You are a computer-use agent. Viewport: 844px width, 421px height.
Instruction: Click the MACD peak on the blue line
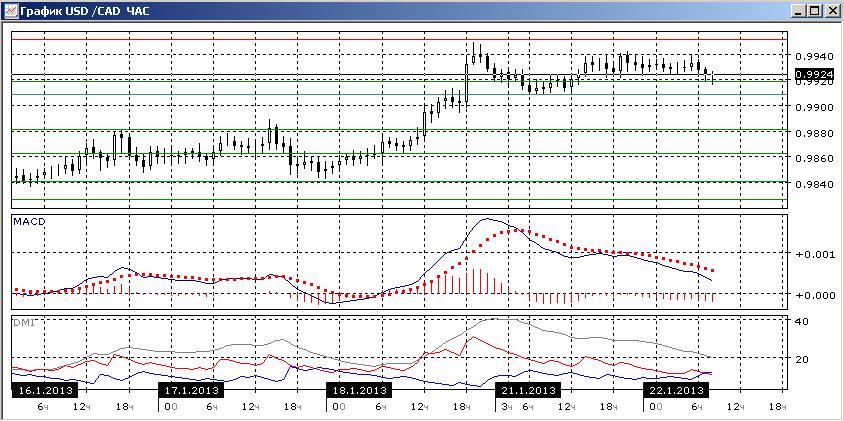(486, 219)
